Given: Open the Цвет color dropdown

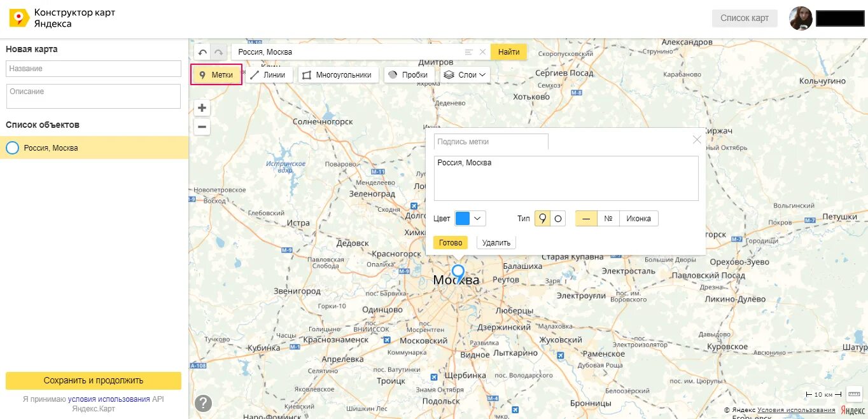Looking at the screenshot, I should tap(470, 219).
